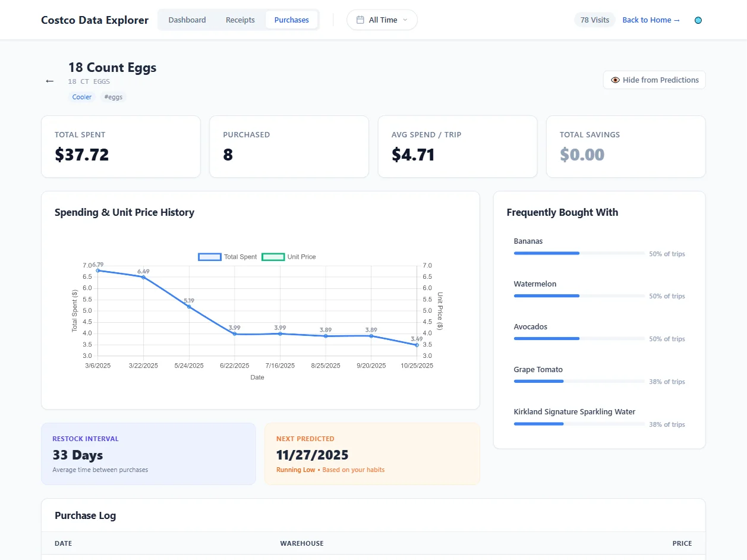The image size is (747, 560).
Task: Toggle Total Spent legend series
Action: point(228,257)
